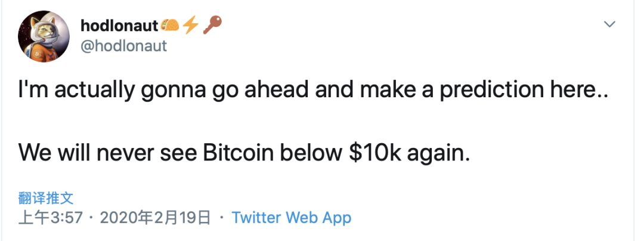Click the 翻译推文 translate tweet link
Viewport: 644px width, 241px height.
[x=45, y=198]
